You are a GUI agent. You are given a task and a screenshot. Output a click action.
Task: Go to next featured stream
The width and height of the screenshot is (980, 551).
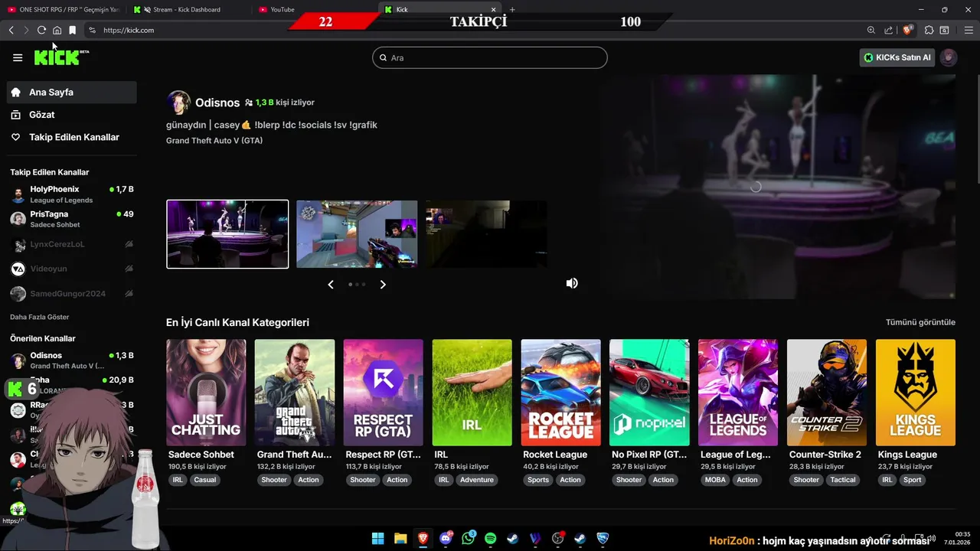(383, 285)
